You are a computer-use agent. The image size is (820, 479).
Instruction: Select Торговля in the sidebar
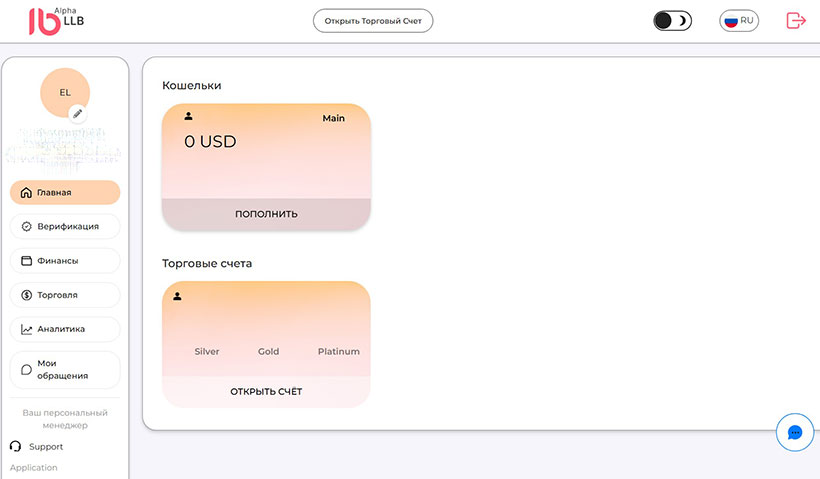65,295
